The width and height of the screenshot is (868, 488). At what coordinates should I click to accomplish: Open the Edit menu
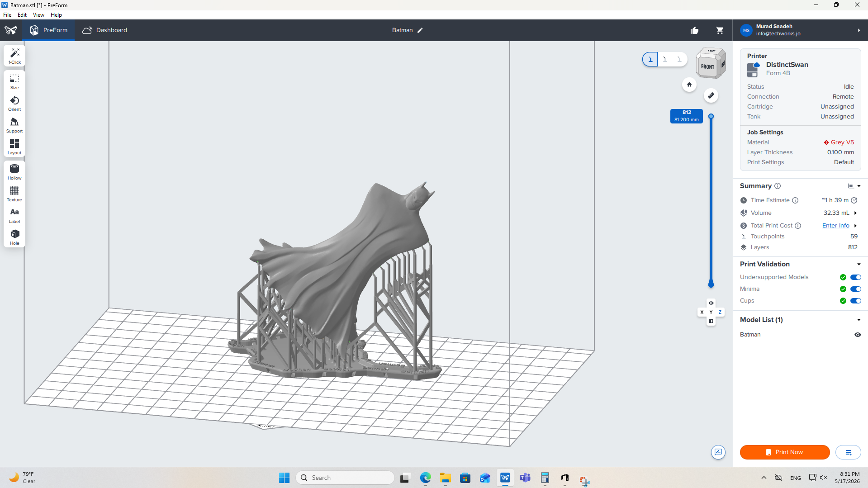tap(22, 15)
